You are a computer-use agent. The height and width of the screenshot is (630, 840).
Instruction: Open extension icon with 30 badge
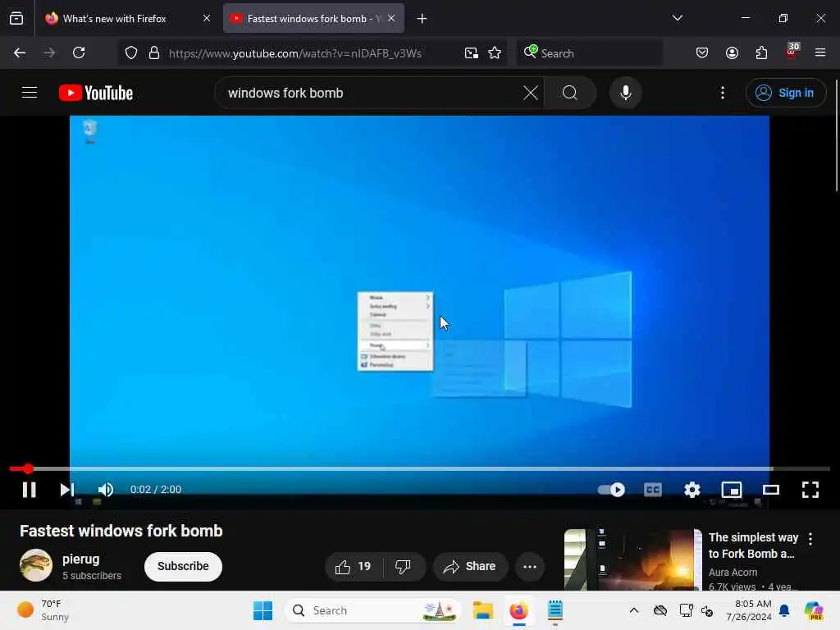pos(792,52)
